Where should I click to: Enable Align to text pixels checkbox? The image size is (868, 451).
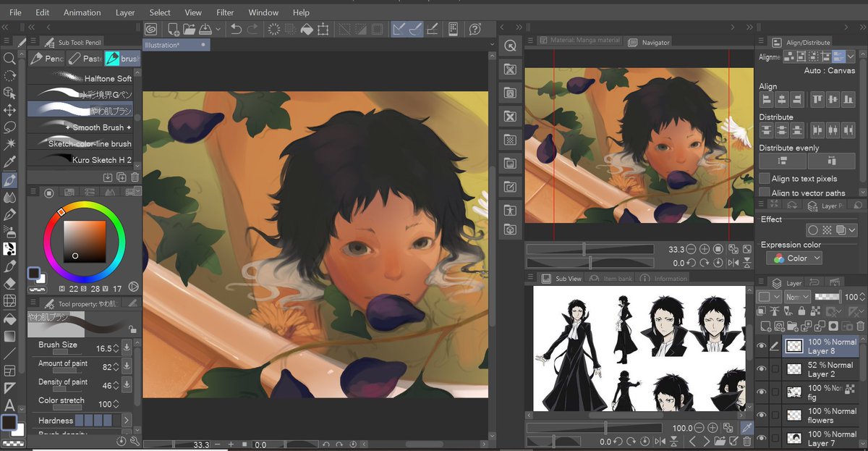pyautogui.click(x=765, y=179)
